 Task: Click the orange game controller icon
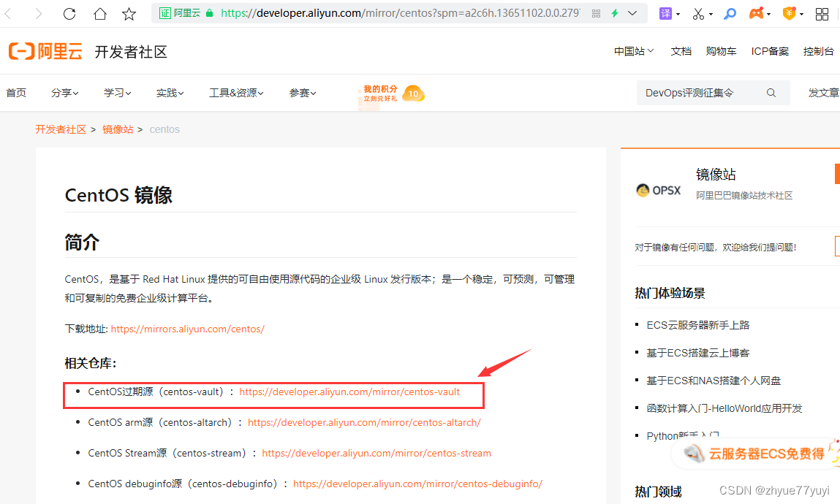(x=756, y=13)
